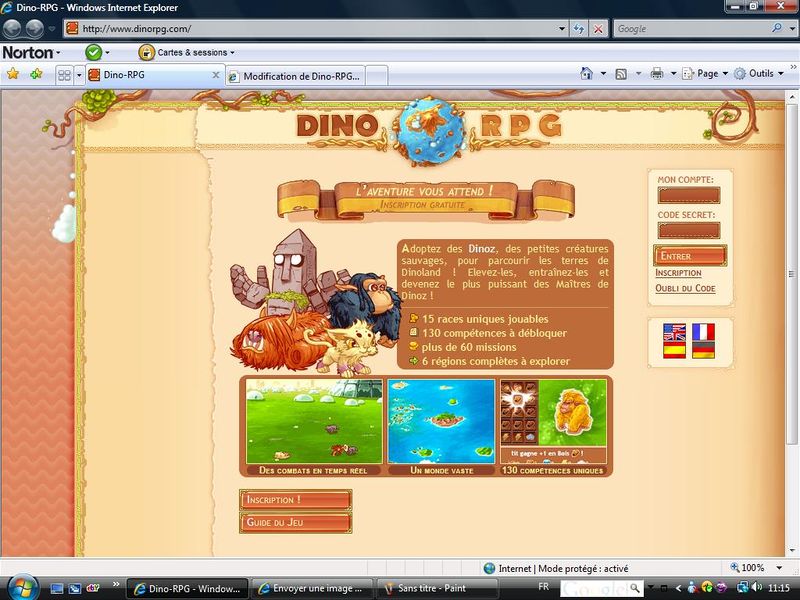Click the FR language bar indicator
The height and width of the screenshot is (600, 800).
pos(543,587)
